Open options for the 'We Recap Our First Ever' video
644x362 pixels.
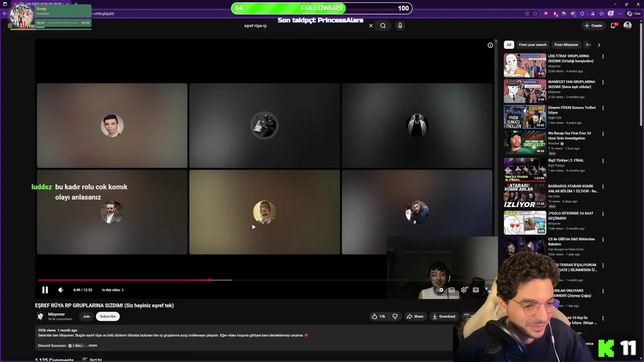coord(603,134)
